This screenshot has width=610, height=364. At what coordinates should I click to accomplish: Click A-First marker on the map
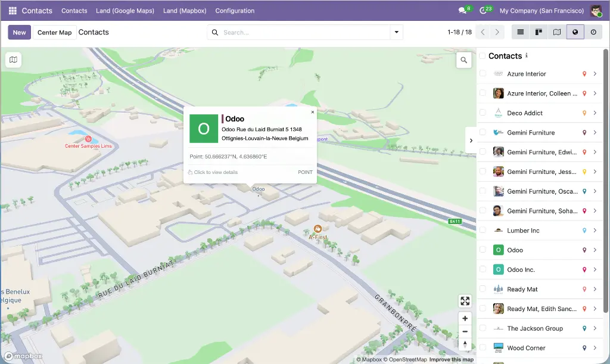pos(318,229)
